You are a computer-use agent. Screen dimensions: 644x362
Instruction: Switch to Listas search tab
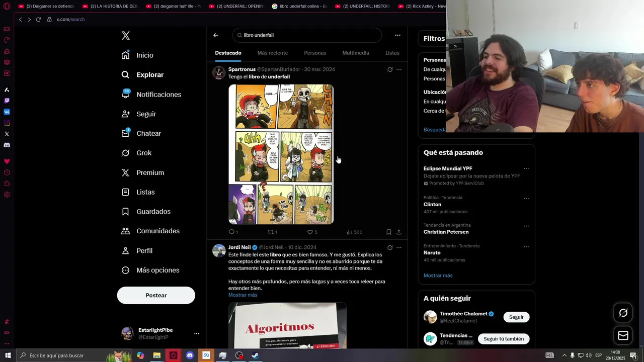[392, 53]
